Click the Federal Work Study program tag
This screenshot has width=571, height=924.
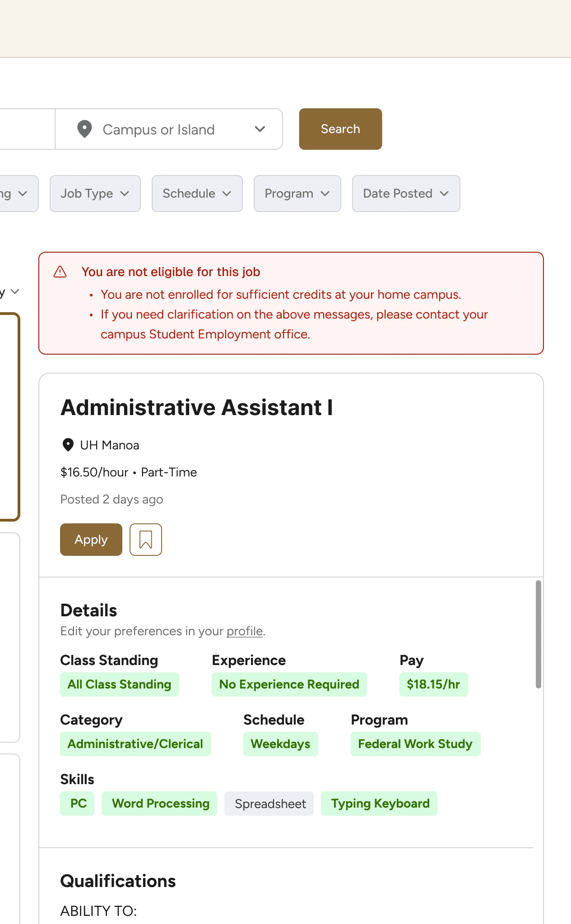pos(415,744)
